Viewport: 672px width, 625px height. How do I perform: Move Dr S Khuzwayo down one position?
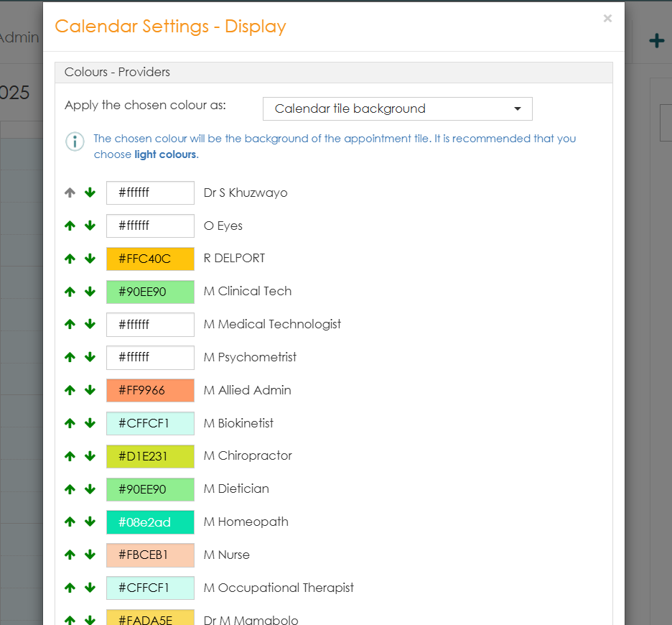click(90, 193)
